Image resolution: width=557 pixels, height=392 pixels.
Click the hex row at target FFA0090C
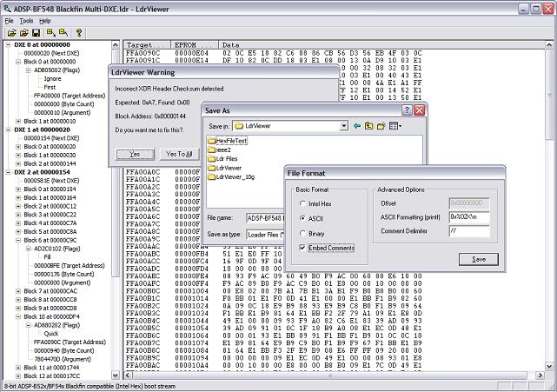274,53
